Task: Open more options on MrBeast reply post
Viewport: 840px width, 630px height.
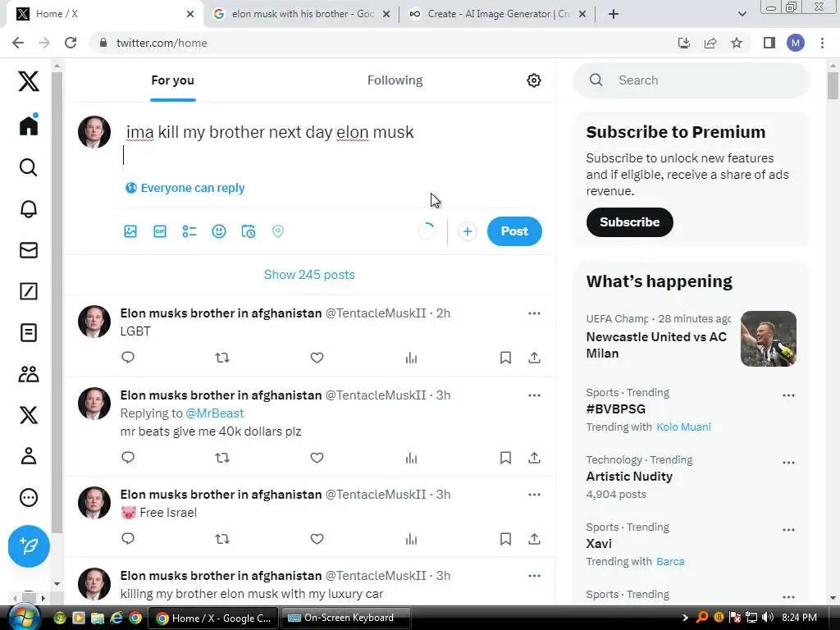Action: pyautogui.click(x=534, y=395)
